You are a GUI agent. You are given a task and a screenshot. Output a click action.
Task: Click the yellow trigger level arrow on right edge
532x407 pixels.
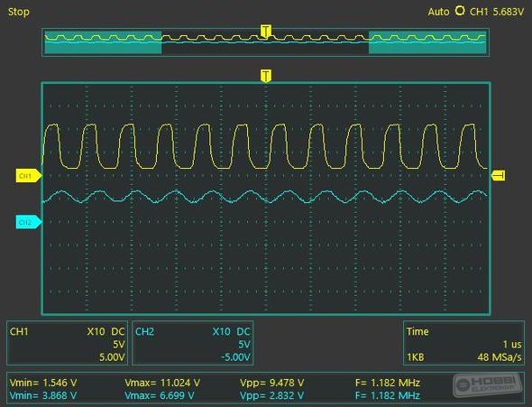[x=499, y=175]
